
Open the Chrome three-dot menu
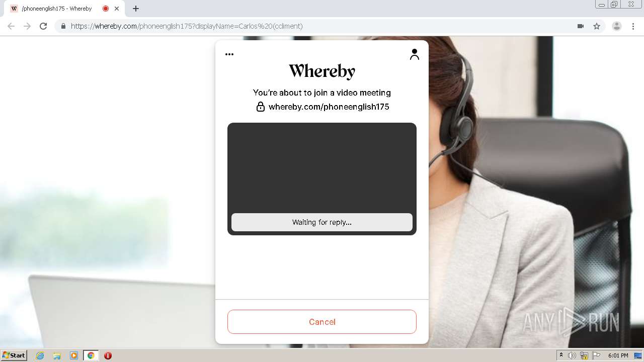coord(633,26)
